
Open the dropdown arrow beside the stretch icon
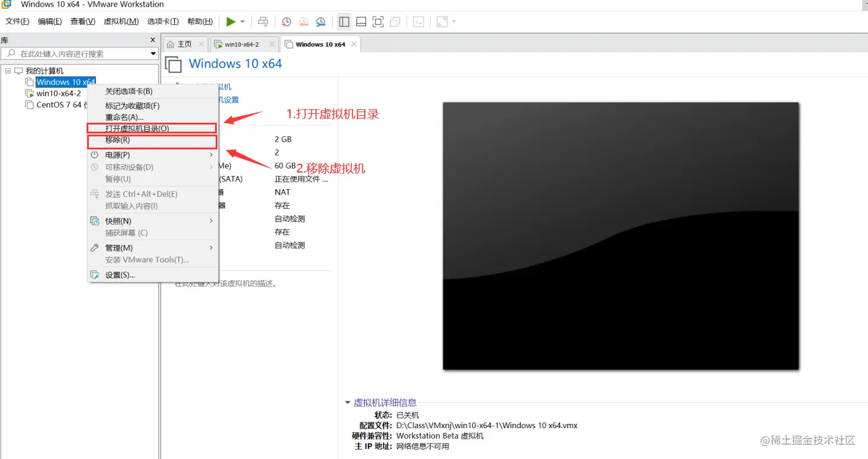click(454, 22)
